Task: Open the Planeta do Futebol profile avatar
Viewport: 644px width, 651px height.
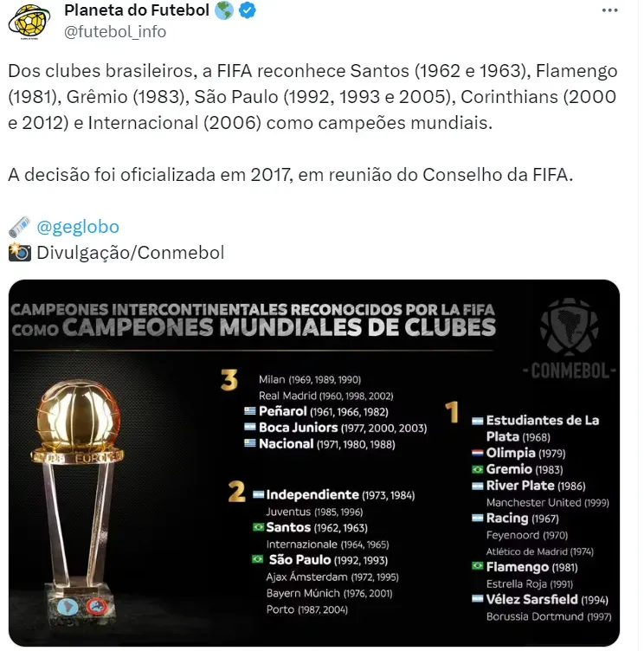Action: click(29, 21)
